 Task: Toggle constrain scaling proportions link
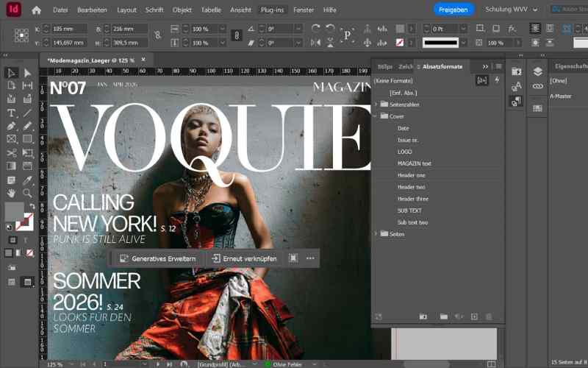click(x=237, y=35)
